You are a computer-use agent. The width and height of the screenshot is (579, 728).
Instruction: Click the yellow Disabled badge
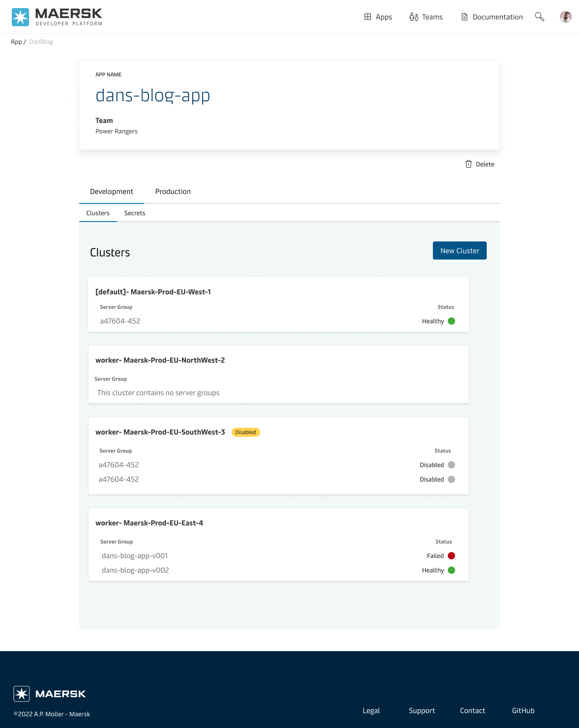pos(246,432)
